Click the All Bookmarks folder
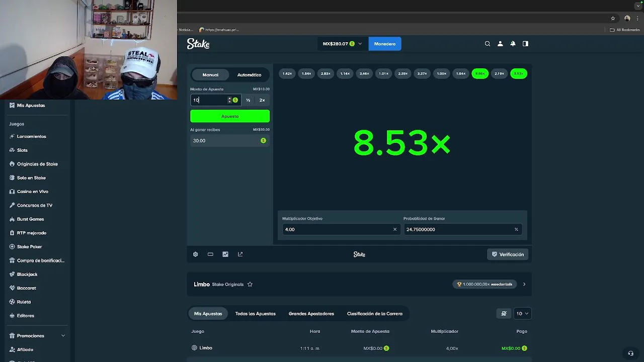Screen dimensions: 644x362 (624, 30)
